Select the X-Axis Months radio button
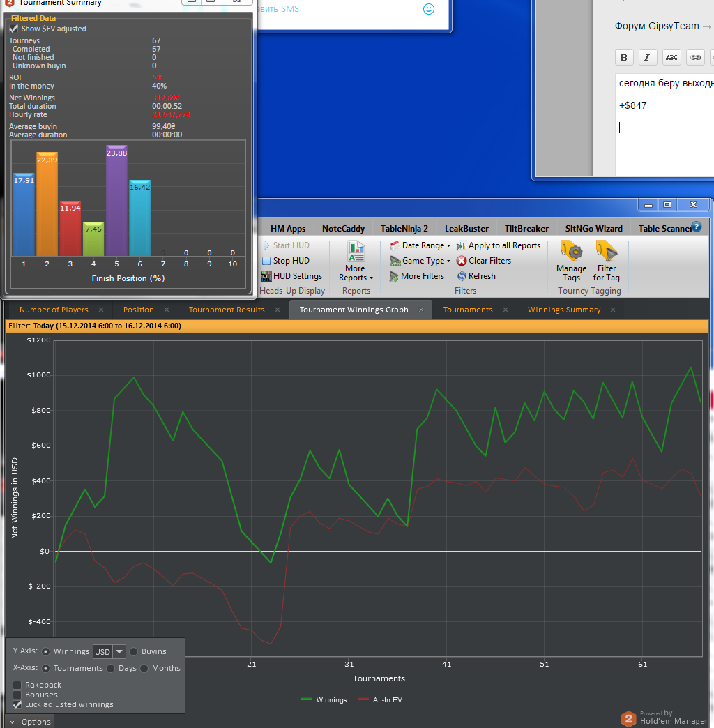The height and width of the screenshot is (728, 714). [x=144, y=668]
